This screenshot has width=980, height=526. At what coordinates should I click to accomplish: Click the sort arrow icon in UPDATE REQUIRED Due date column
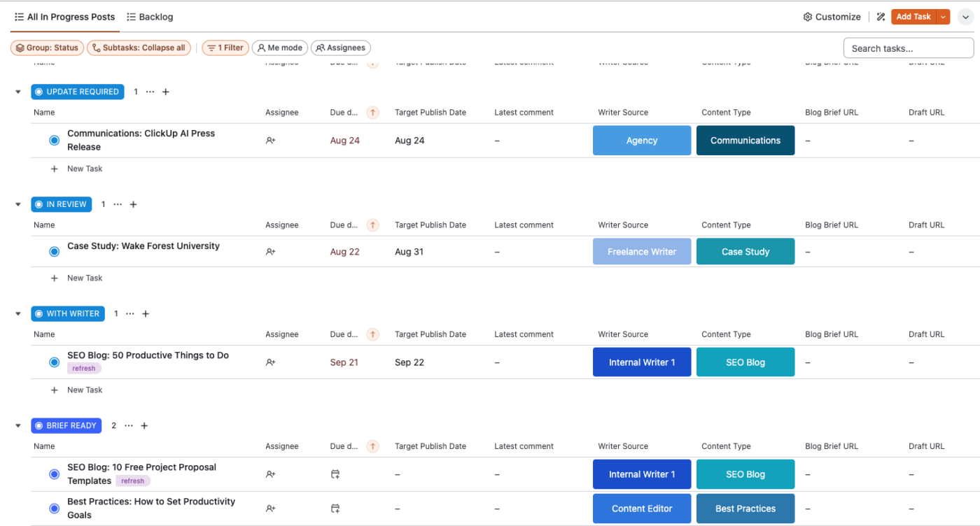373,113
